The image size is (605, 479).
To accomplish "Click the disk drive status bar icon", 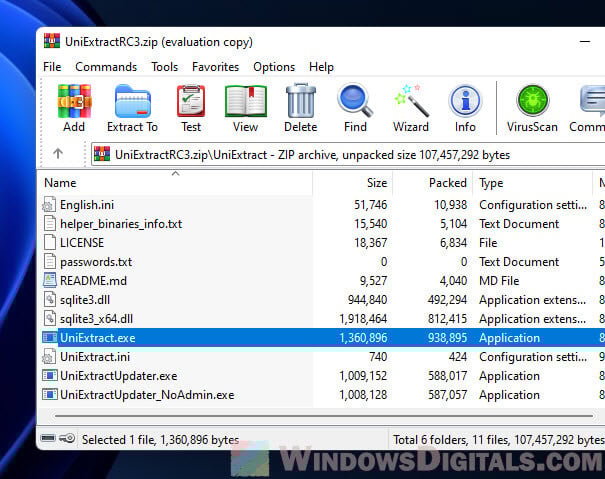I will click(48, 438).
